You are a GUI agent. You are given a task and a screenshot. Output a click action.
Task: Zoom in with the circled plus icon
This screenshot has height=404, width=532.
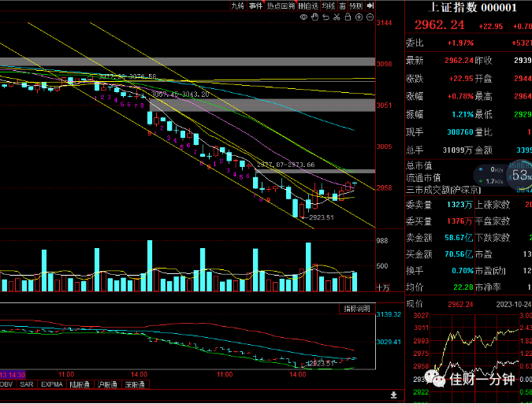[359, 17]
